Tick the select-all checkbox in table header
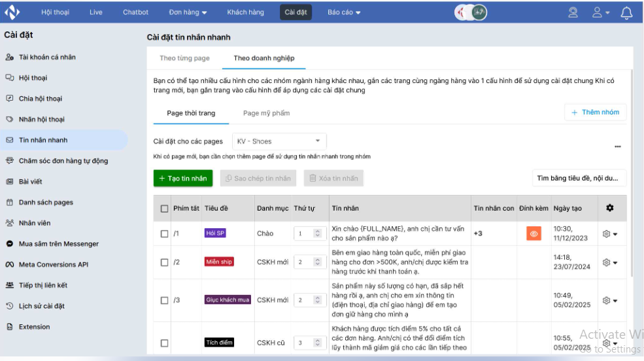This screenshot has height=361, width=644. coord(164,209)
